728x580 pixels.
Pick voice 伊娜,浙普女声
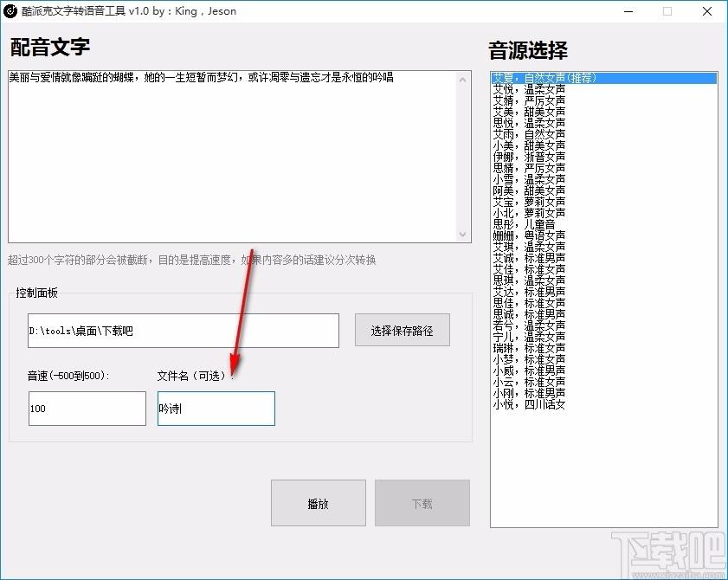[x=603, y=157]
